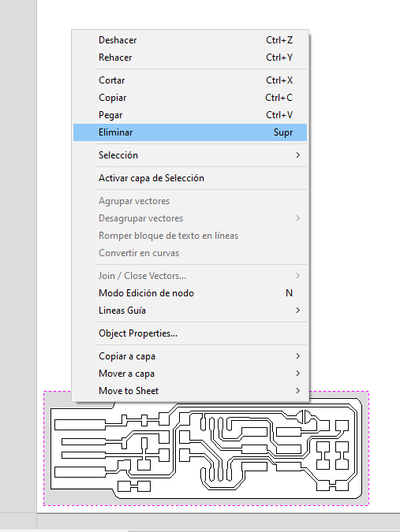Choose Rehacer from the context menu
400x532 pixels.
point(190,58)
